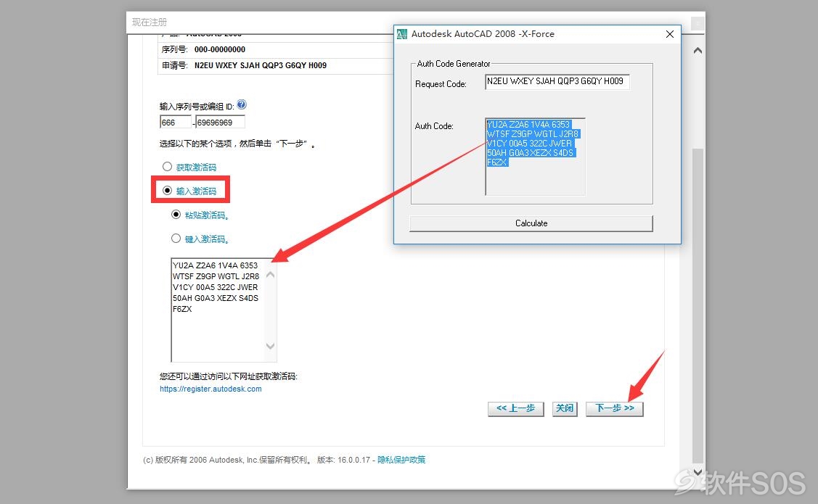Image resolution: width=818 pixels, height=504 pixels.
Task: Open the 隐私保护政策 link
Action: click(401, 460)
